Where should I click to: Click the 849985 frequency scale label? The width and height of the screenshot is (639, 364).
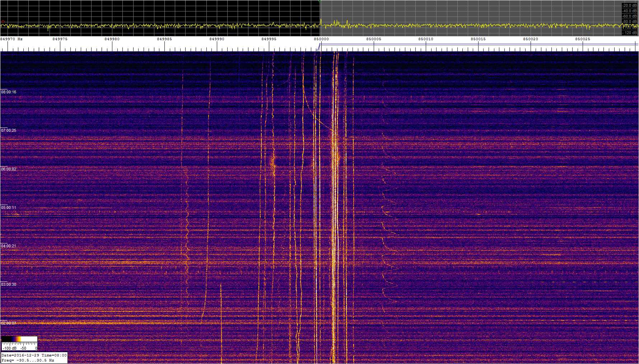pyautogui.click(x=164, y=39)
